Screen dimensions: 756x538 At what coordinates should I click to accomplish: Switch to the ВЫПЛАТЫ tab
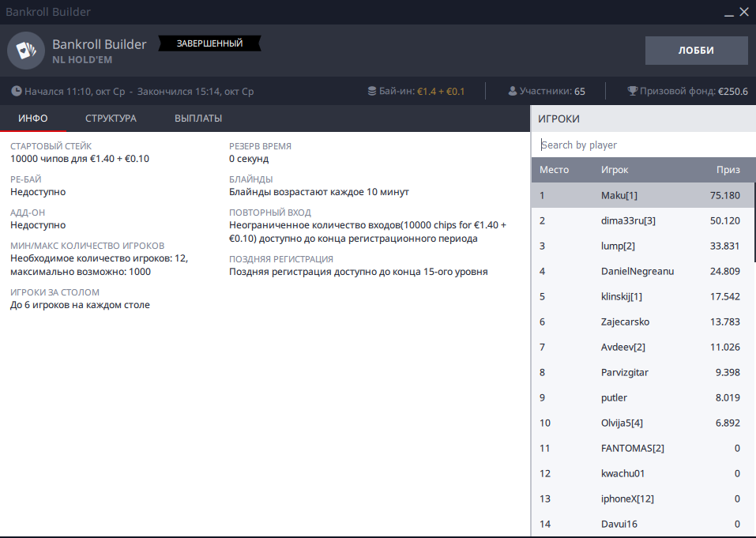click(198, 119)
